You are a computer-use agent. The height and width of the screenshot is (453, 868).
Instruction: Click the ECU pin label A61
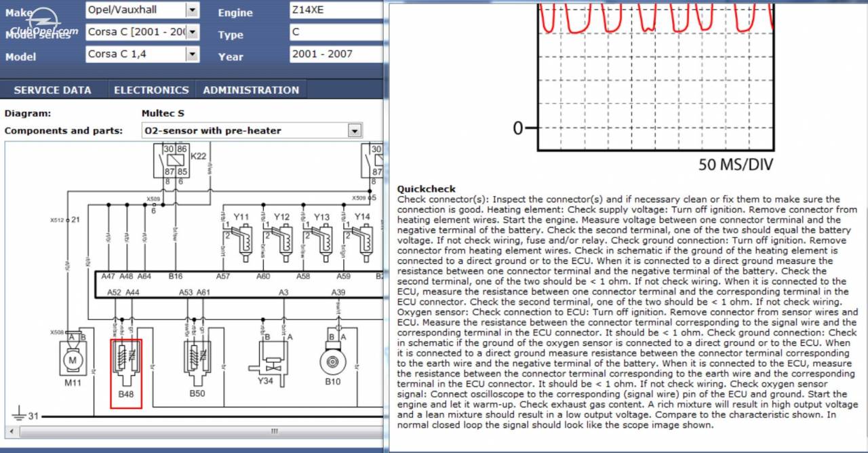(203, 292)
